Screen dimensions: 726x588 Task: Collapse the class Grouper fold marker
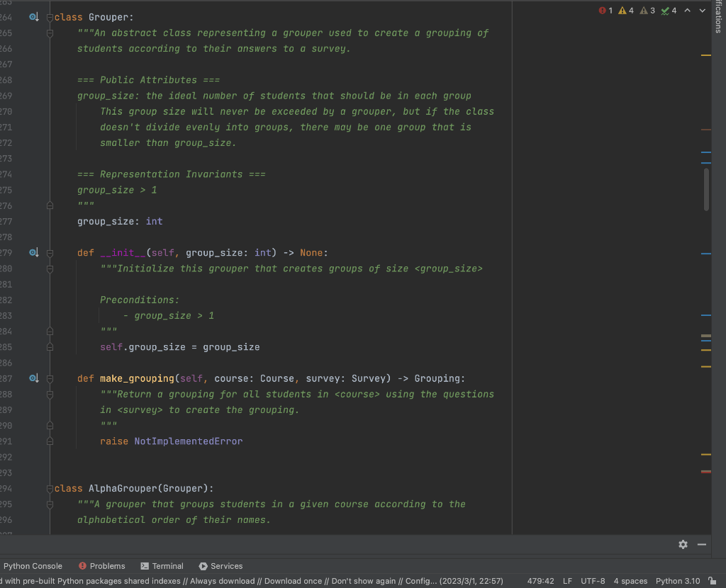[50, 18]
